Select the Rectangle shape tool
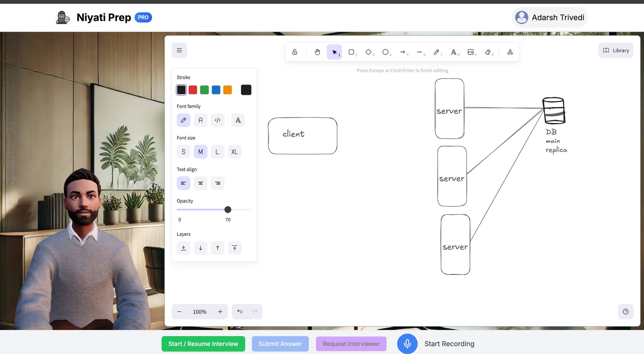This screenshot has width=644, height=354. tap(351, 52)
